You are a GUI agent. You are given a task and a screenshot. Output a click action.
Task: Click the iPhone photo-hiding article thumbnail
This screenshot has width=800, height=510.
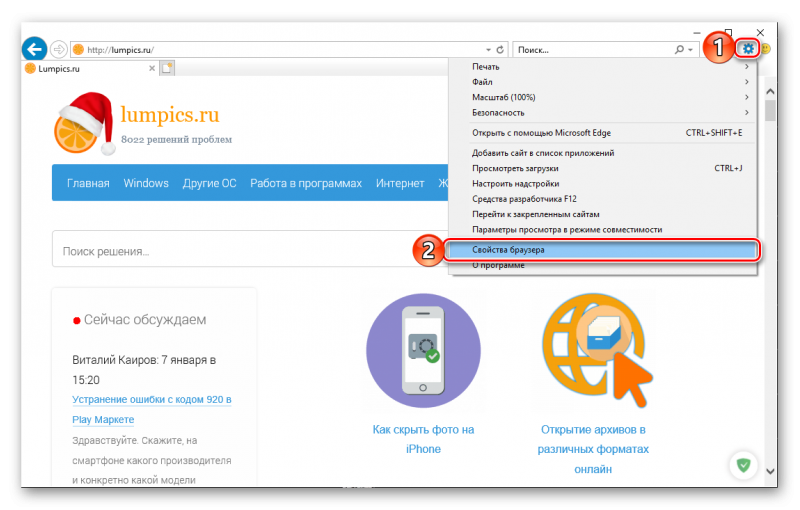(423, 351)
